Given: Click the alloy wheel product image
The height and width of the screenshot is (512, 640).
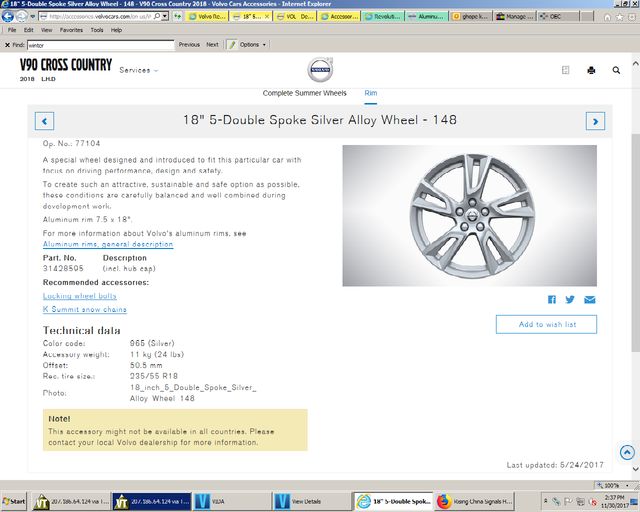Looking at the screenshot, I should point(469,216).
